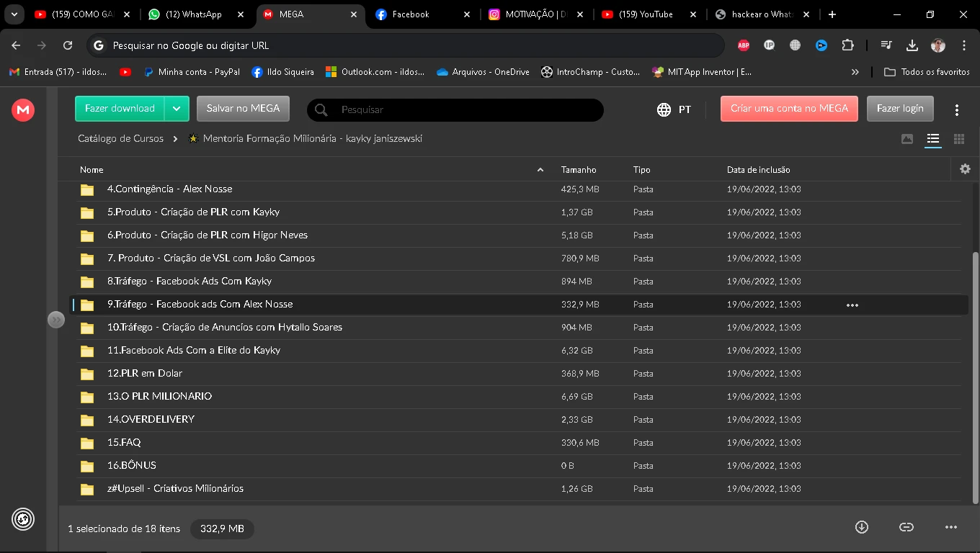Click the Pesquisar search field
This screenshot has width=980, height=553.
coord(461,110)
